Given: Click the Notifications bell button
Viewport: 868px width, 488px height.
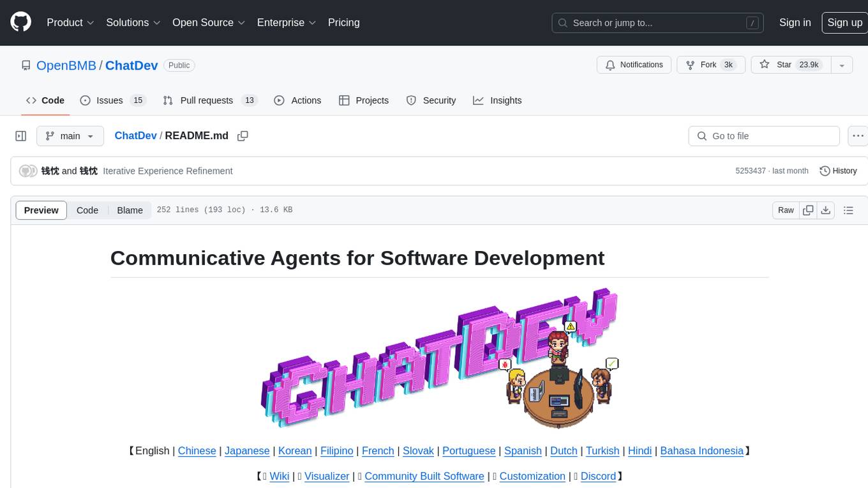Looking at the screenshot, I should tap(634, 65).
